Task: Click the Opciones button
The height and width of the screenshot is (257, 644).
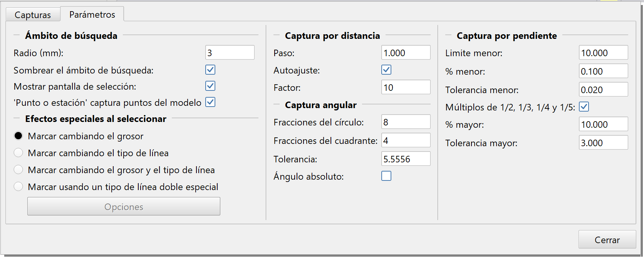Action: [x=124, y=207]
